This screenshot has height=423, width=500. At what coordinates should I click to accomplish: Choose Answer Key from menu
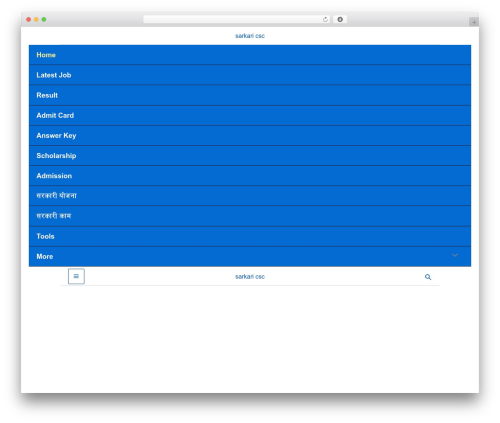pos(250,136)
